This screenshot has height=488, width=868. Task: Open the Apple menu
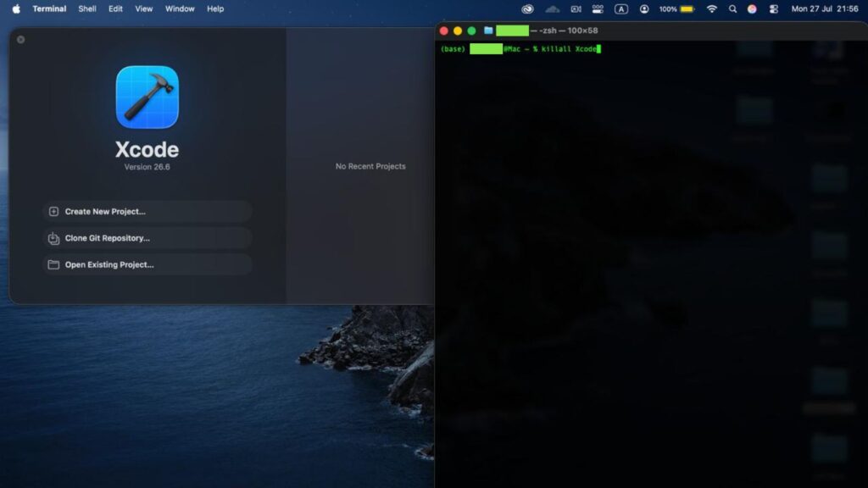coord(16,8)
